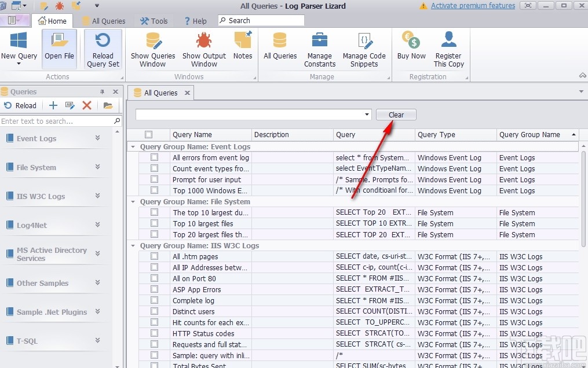This screenshot has height=368, width=588.
Task: Check All errors from event log
Action: coord(154,157)
